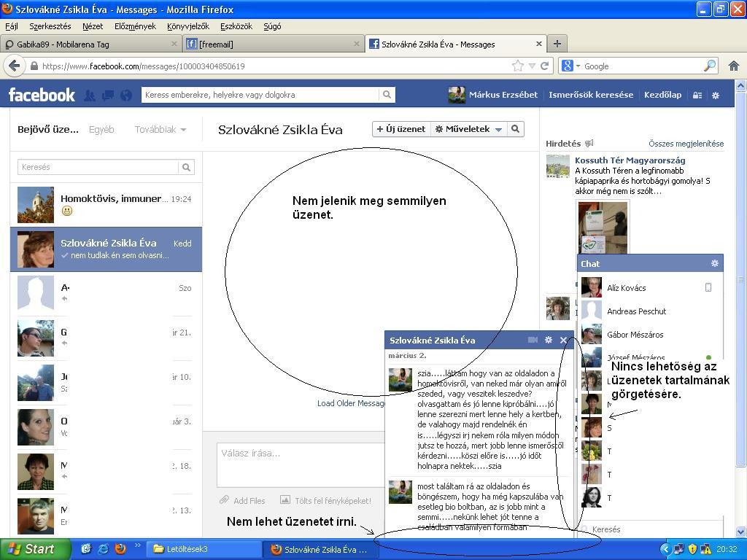Open the Könyvjelzők menu
The width and height of the screenshot is (747, 560).
[188, 26]
